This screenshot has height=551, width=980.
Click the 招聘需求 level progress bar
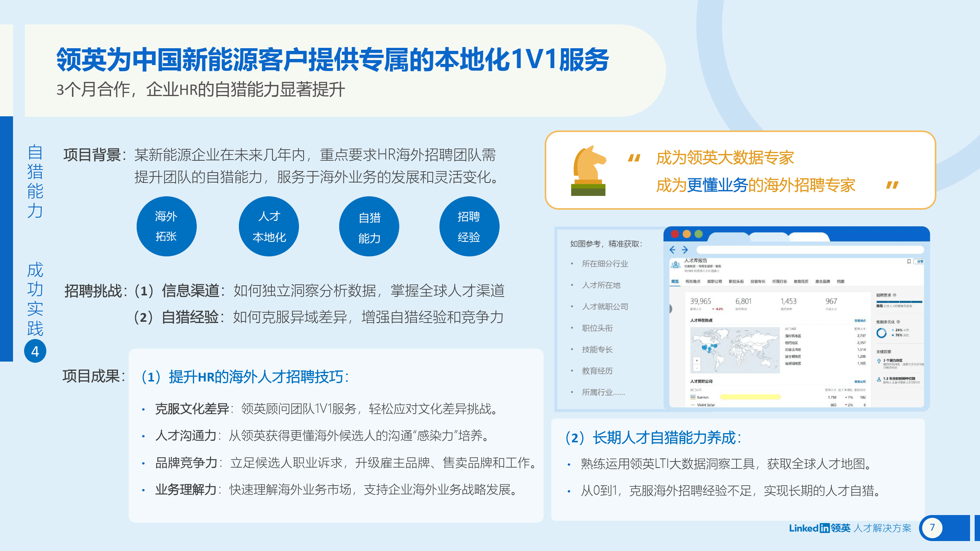pos(899,302)
